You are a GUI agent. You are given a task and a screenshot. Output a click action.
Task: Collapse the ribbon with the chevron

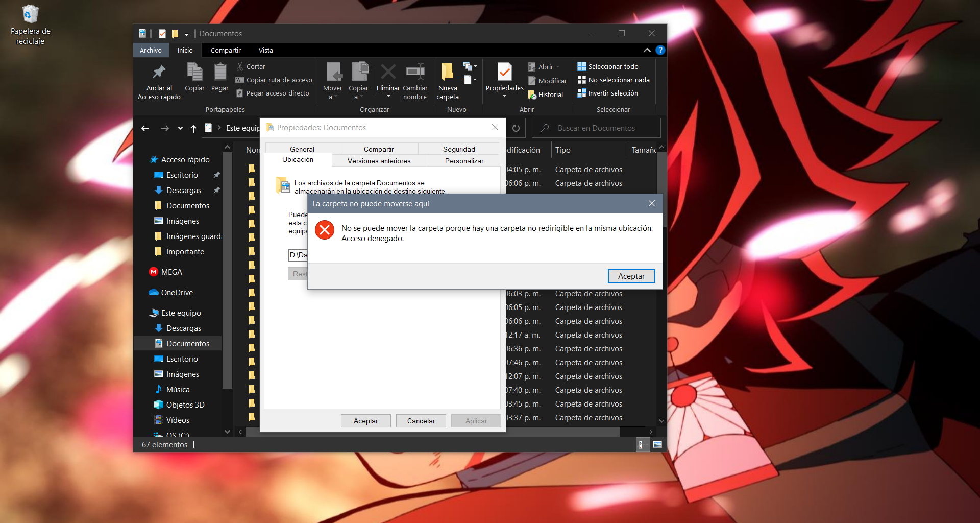[647, 50]
